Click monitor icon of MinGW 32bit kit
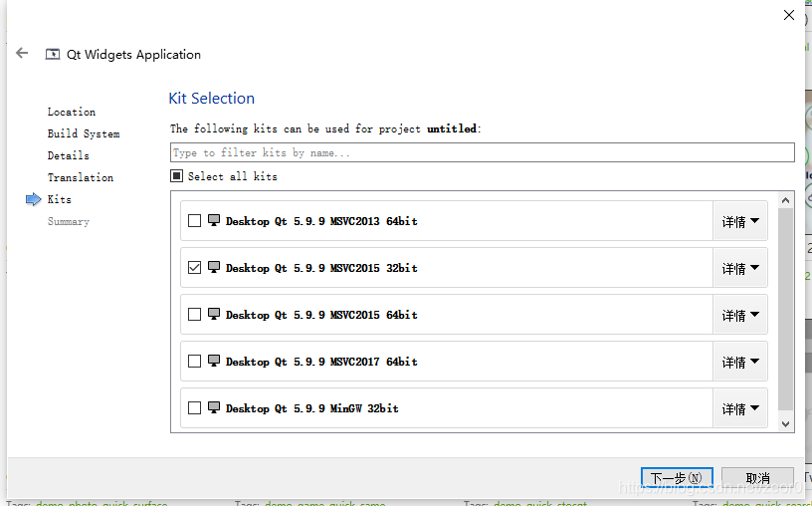812x506 pixels. [x=213, y=407]
